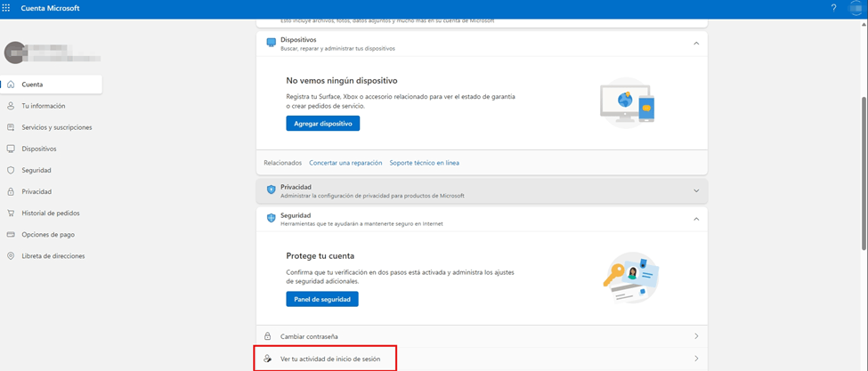Expand the Privacidad section chevron

696,190
